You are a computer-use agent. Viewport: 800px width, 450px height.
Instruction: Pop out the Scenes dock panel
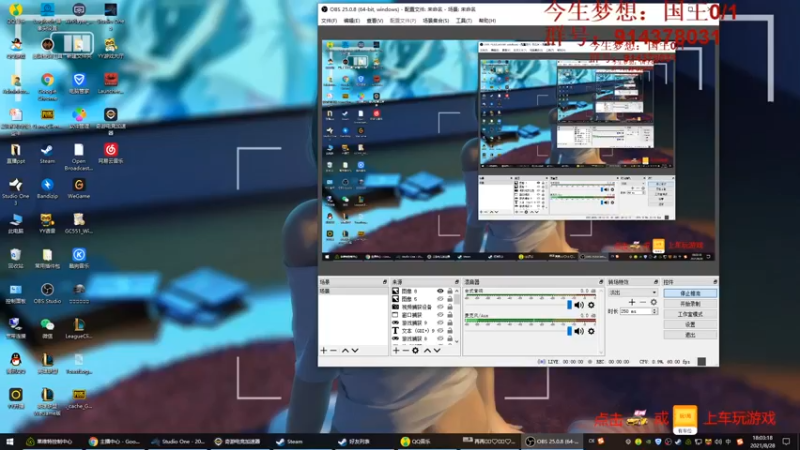[385, 282]
